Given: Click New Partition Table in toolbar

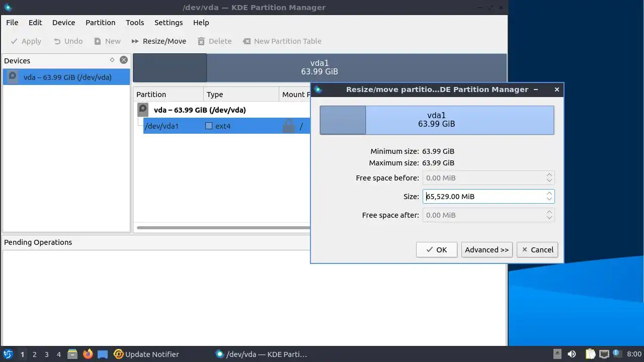Looking at the screenshot, I should [x=282, y=41].
